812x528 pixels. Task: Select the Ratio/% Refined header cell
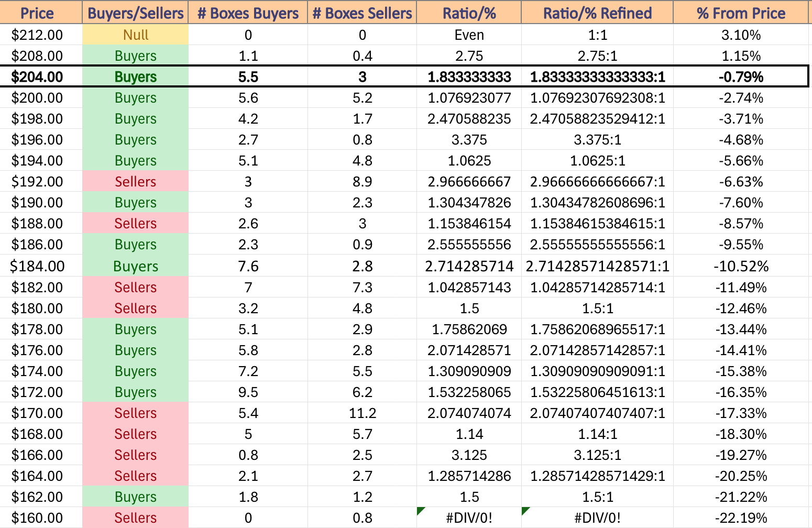[597, 13]
